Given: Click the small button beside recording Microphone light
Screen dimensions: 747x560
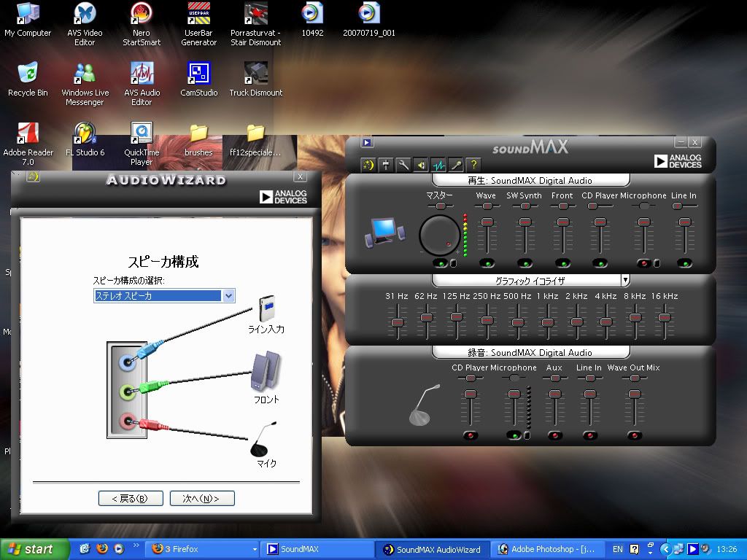Looking at the screenshot, I should click(527, 435).
